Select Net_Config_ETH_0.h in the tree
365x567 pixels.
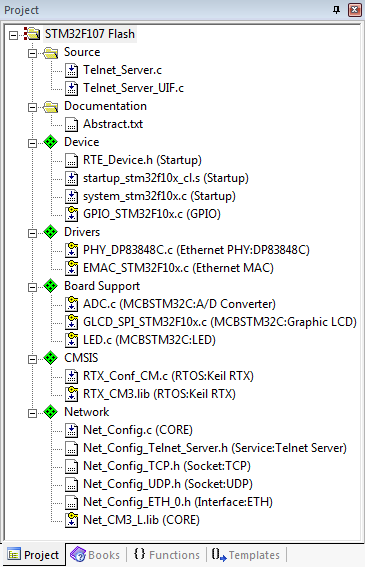tap(178, 502)
